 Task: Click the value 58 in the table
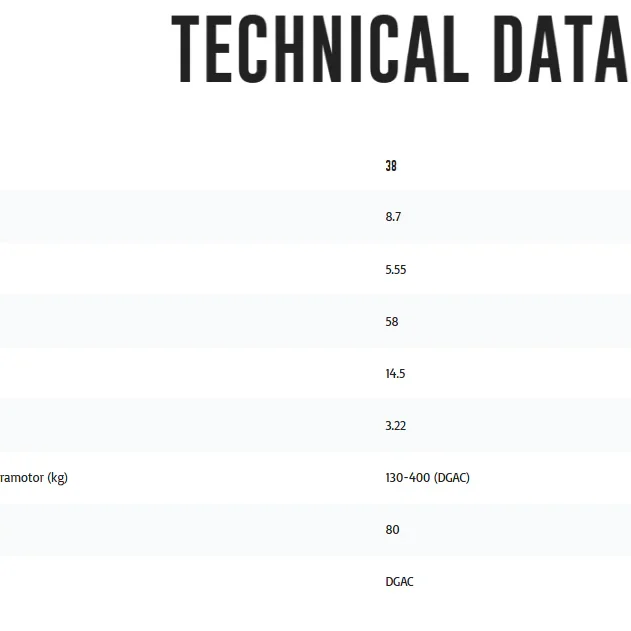point(392,322)
